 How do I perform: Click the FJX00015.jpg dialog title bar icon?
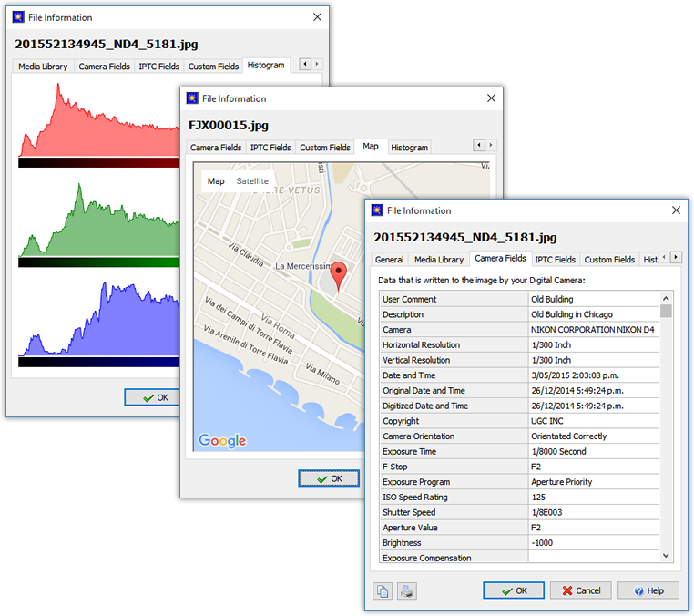(192, 98)
